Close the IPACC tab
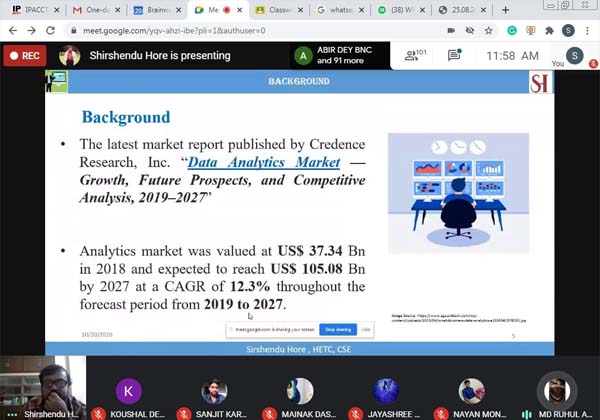 57,10
